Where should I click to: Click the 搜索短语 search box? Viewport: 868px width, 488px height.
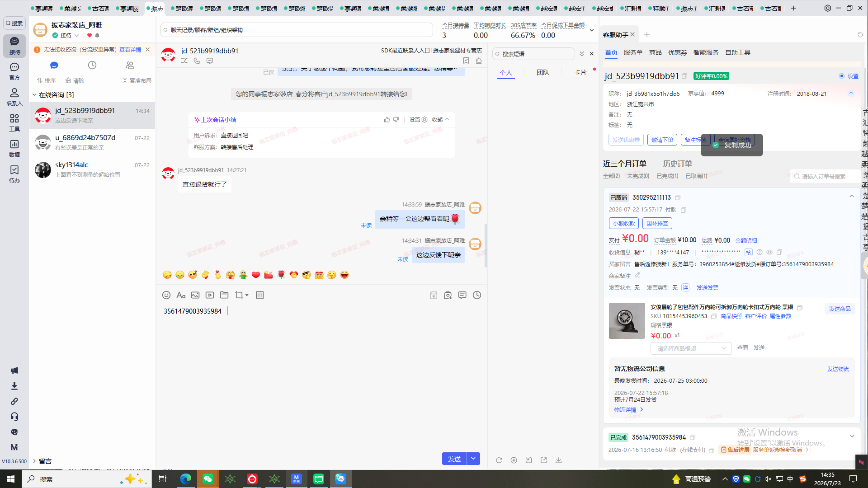533,54
